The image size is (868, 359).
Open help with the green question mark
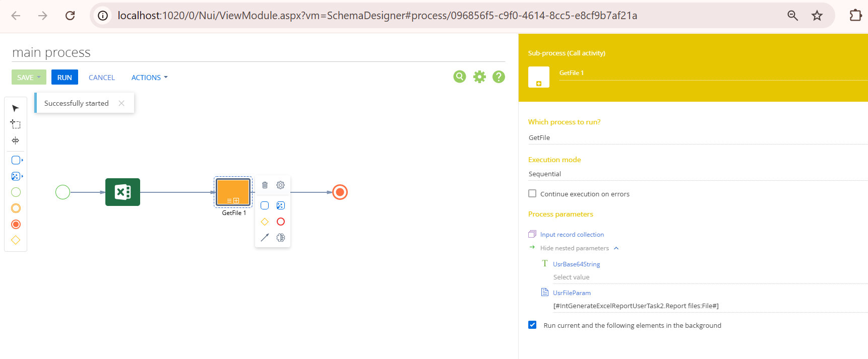[499, 77]
